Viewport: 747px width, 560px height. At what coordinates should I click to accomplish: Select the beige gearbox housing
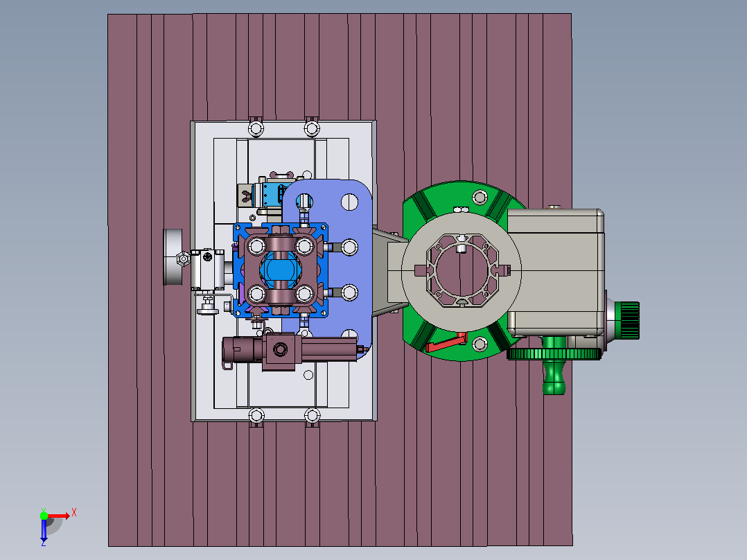pyautogui.click(x=556, y=272)
